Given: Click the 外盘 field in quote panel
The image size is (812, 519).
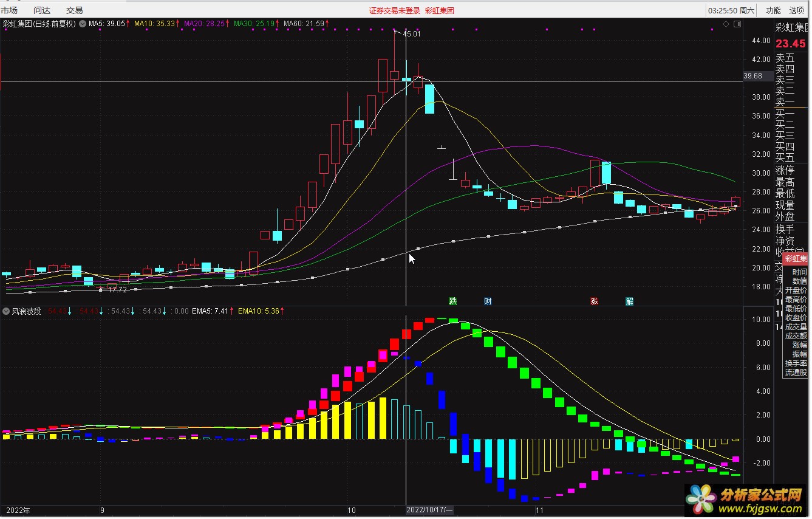Looking at the screenshot, I should pyautogui.click(x=785, y=217).
